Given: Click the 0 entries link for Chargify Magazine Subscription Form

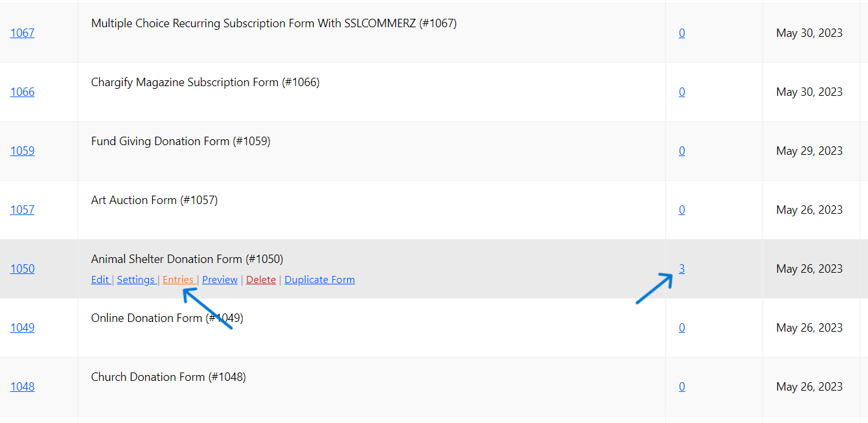Looking at the screenshot, I should 681,91.
